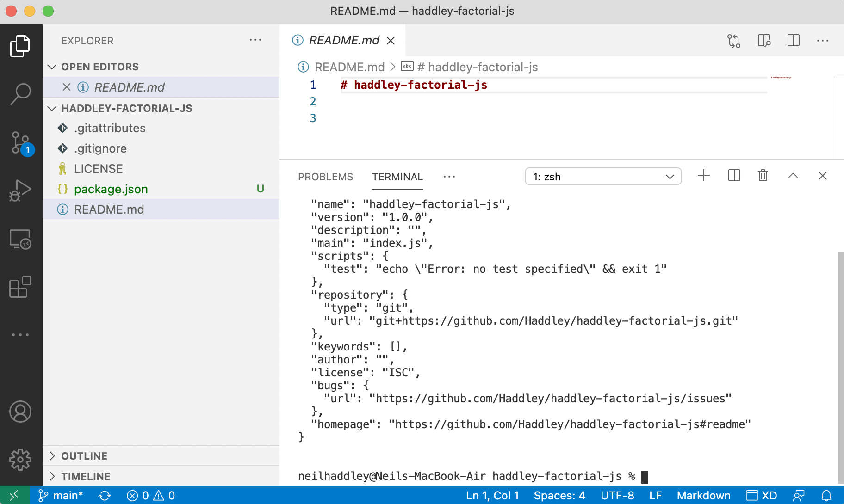Change the Markdown language mode
844x504 pixels.
point(703,496)
